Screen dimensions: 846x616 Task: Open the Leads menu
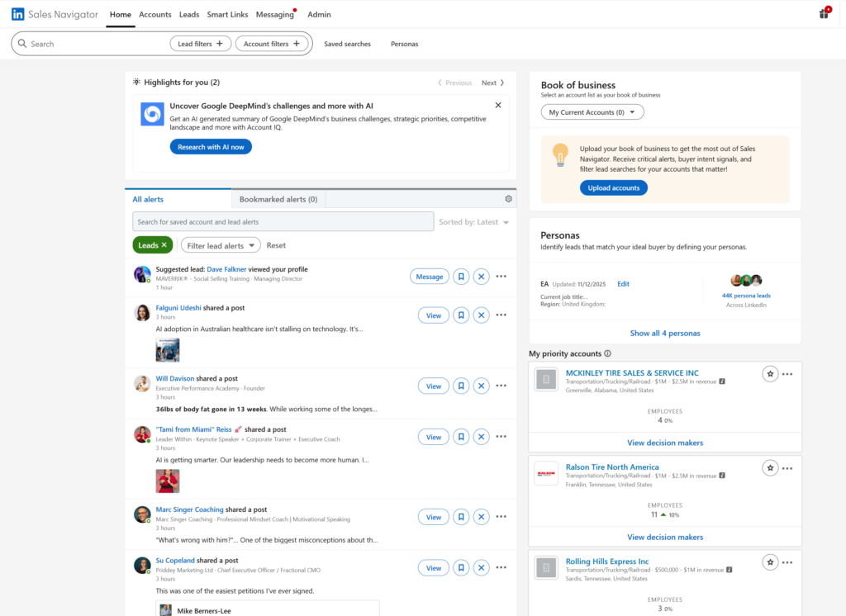click(x=189, y=15)
